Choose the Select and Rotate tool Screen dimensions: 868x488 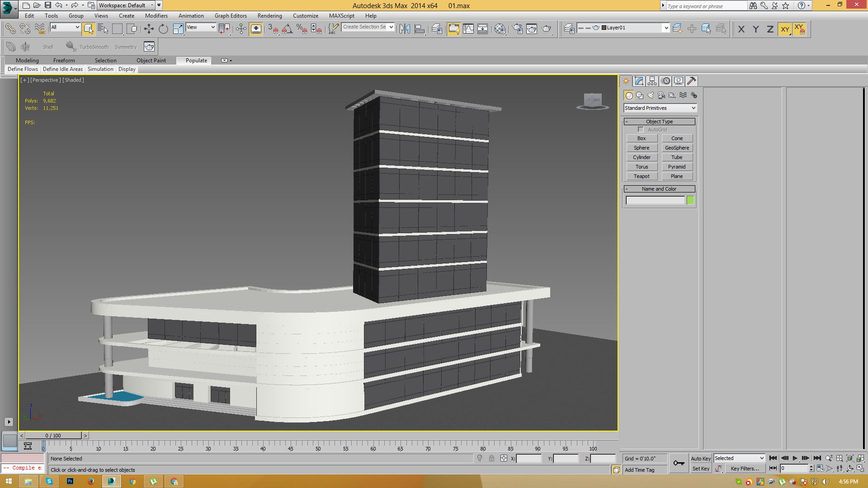pyautogui.click(x=163, y=29)
